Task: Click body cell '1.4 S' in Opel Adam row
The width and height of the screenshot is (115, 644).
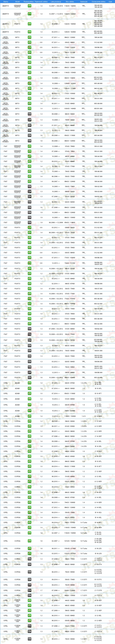Action: [84, 416]
